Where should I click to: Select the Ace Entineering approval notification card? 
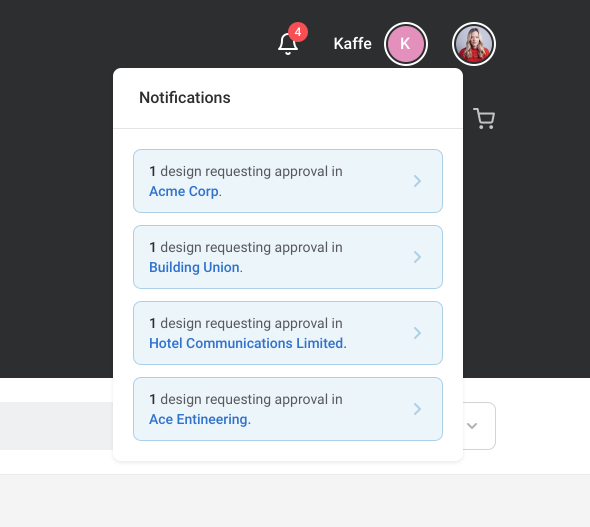tap(288, 409)
